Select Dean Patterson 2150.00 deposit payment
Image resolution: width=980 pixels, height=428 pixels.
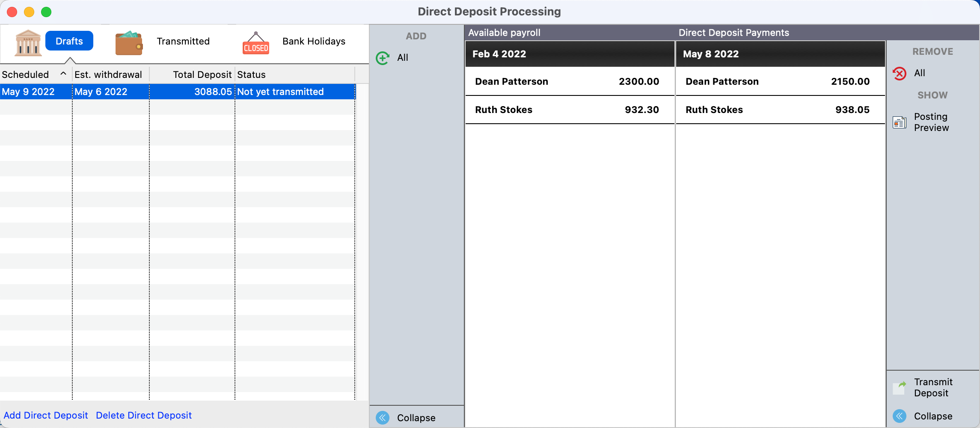point(780,81)
